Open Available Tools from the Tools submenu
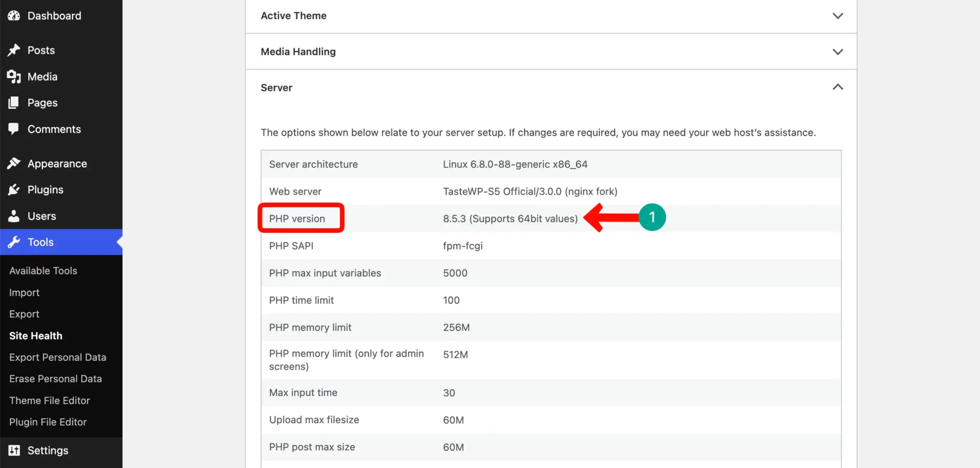Image resolution: width=980 pixels, height=468 pixels. point(43,270)
